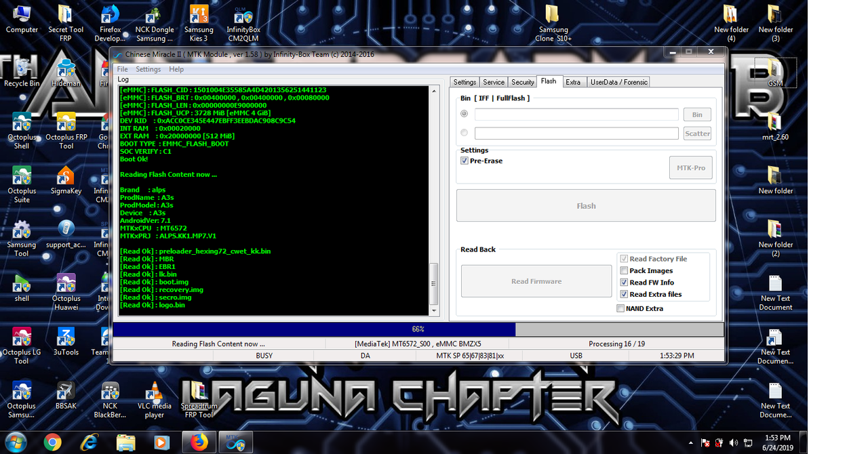Open the Recycle Bin on the desktop

(x=22, y=73)
